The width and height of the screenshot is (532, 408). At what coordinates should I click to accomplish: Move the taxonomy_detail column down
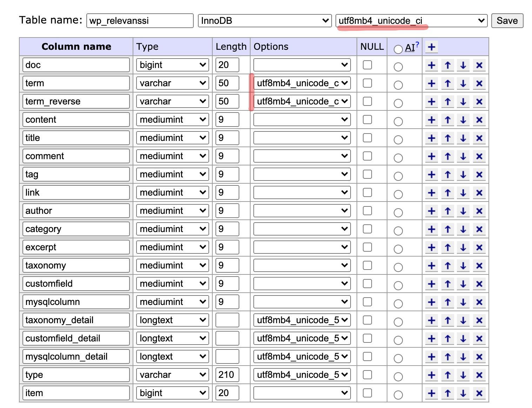pyautogui.click(x=463, y=320)
